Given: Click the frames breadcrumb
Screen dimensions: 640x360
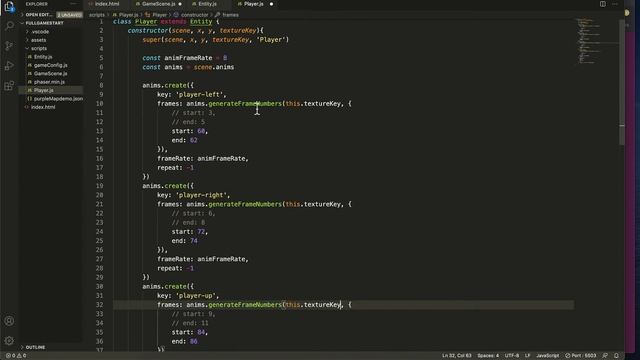Looking at the screenshot, I should click(x=230, y=15).
